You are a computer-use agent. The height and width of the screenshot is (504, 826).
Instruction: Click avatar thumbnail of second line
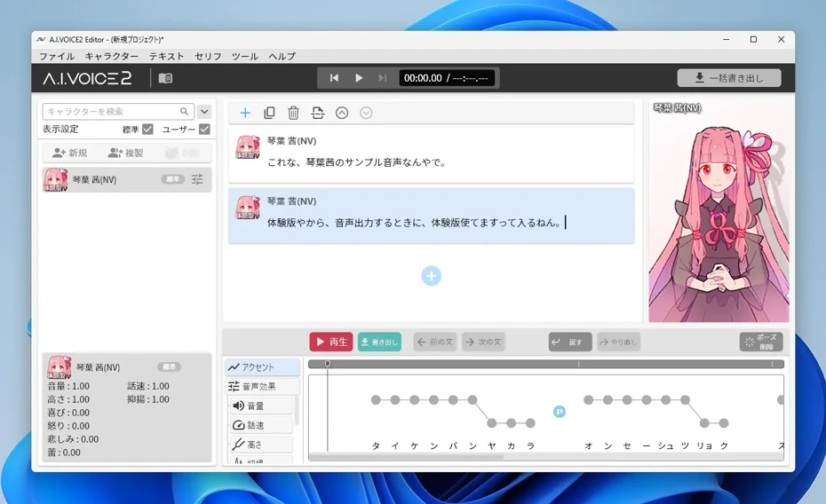tap(248, 208)
